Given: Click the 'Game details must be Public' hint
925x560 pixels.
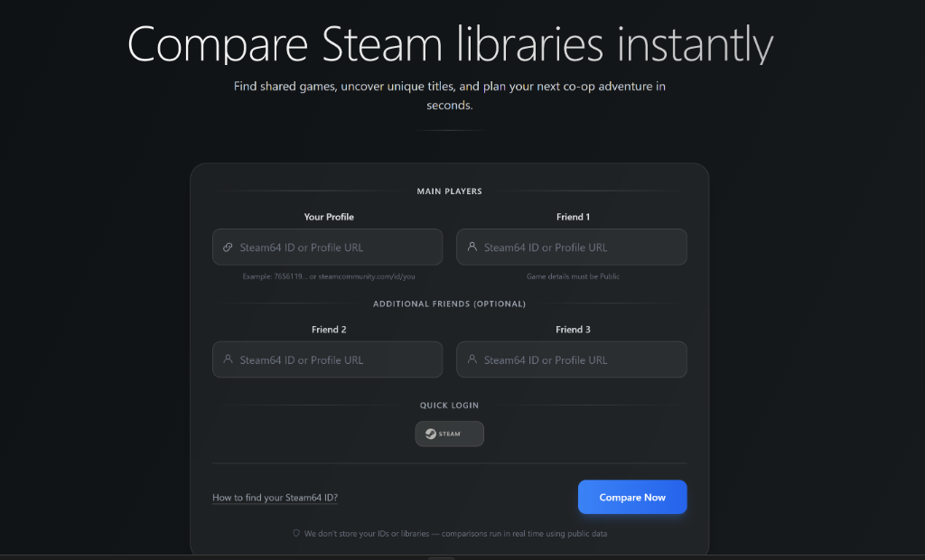Looking at the screenshot, I should (573, 276).
